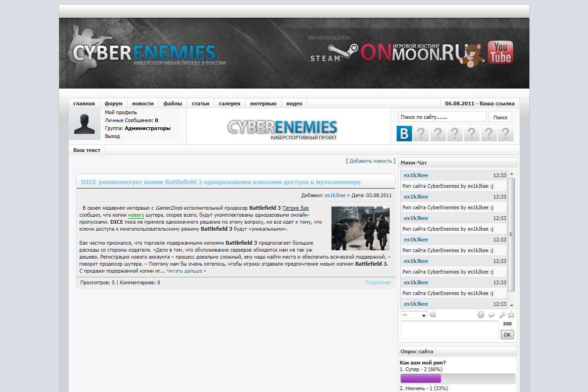This screenshot has height=392, width=588.
Task: Open the YouTube logo in header
Action: [x=500, y=52]
